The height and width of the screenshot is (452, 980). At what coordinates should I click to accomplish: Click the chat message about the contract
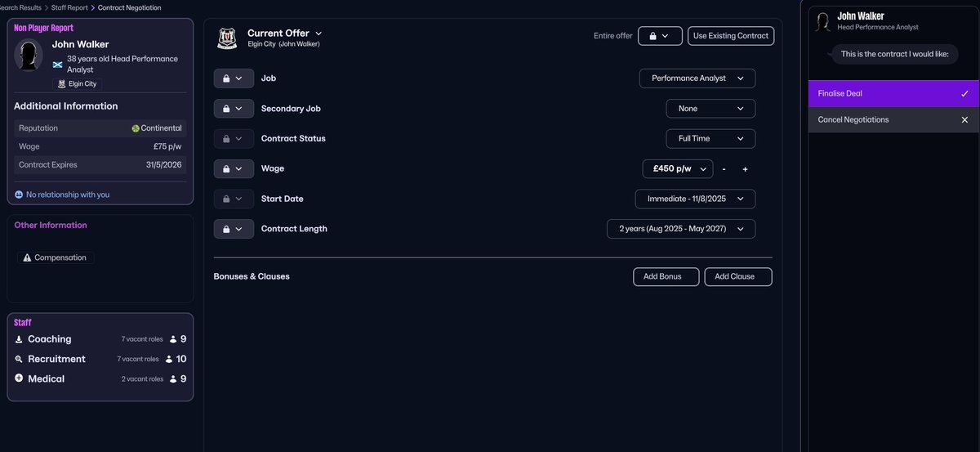pyautogui.click(x=893, y=55)
